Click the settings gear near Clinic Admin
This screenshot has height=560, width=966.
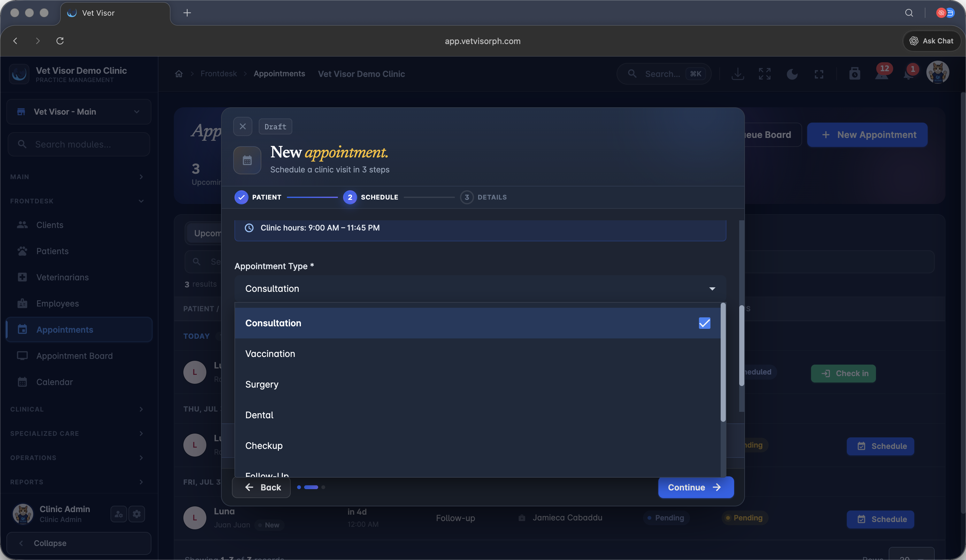(x=137, y=514)
